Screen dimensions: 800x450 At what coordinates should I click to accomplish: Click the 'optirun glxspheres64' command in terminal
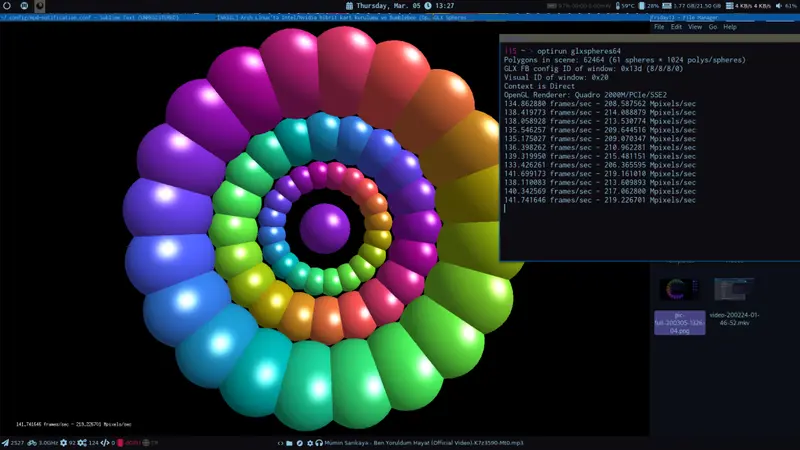pyautogui.click(x=579, y=51)
